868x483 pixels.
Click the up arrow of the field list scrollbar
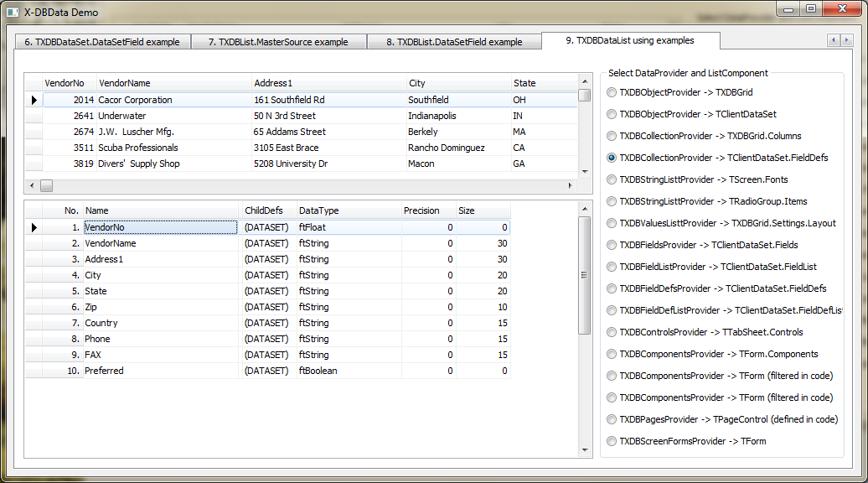(x=584, y=208)
